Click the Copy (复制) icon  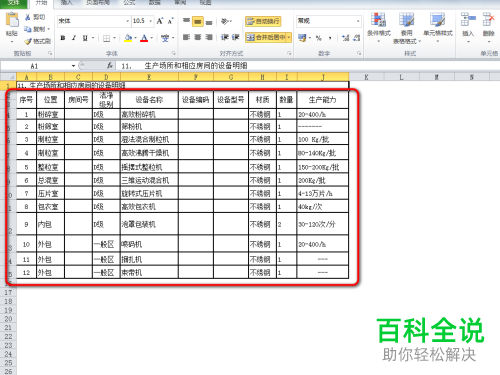[28, 29]
